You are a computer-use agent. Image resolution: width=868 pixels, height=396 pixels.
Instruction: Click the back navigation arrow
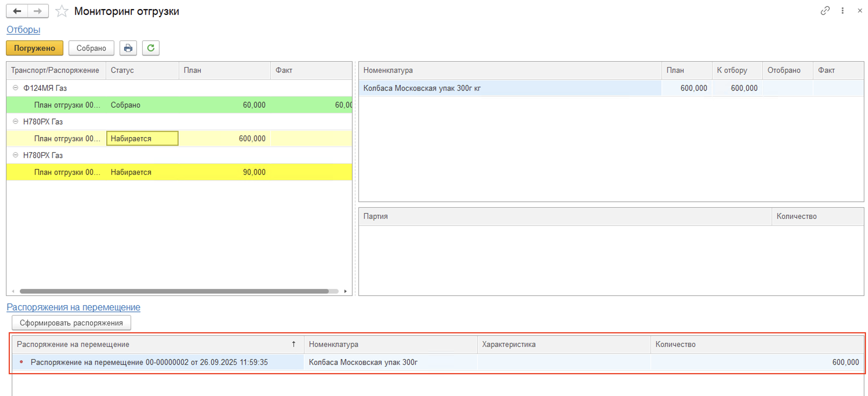click(17, 11)
